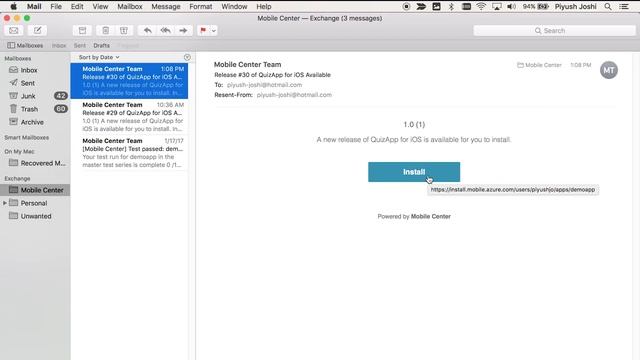
Task: Delete the selected message with trash icon
Action: click(x=106, y=31)
